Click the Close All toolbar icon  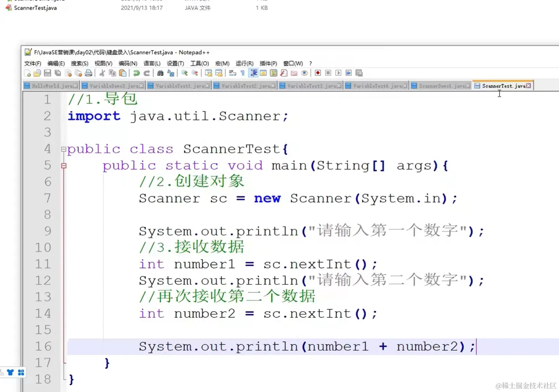point(79,73)
